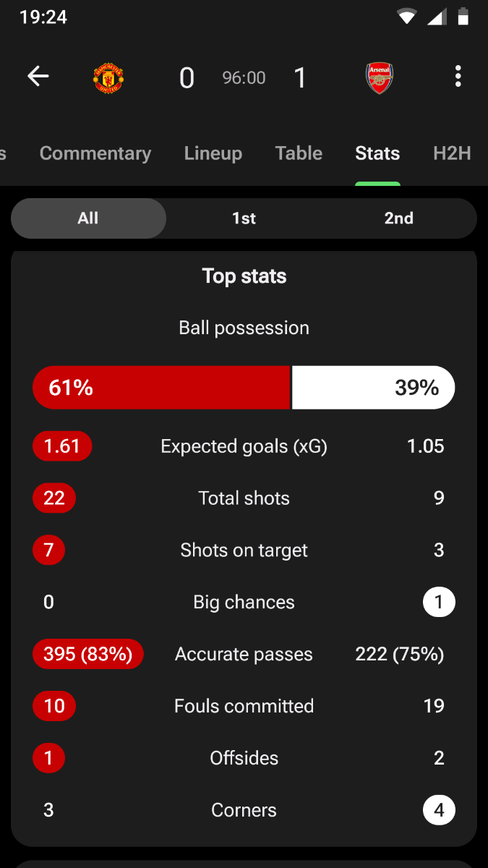Switch to the Commentary tab
The height and width of the screenshot is (868, 488).
tap(95, 153)
